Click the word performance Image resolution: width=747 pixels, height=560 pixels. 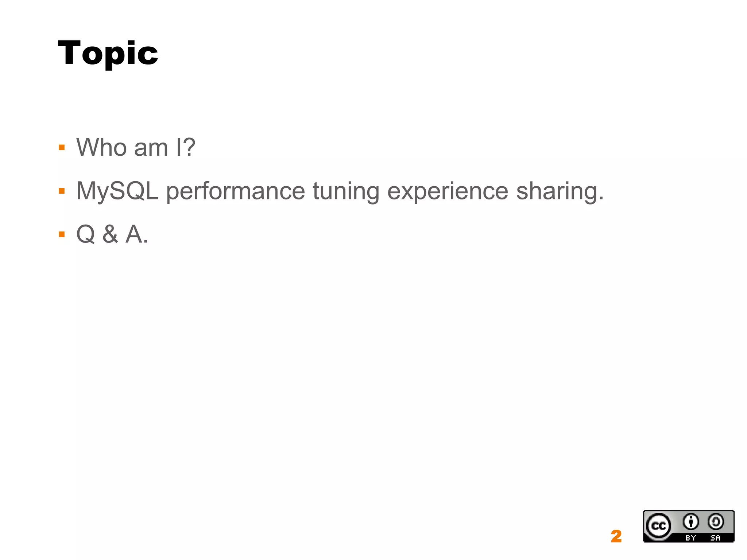tap(236, 191)
